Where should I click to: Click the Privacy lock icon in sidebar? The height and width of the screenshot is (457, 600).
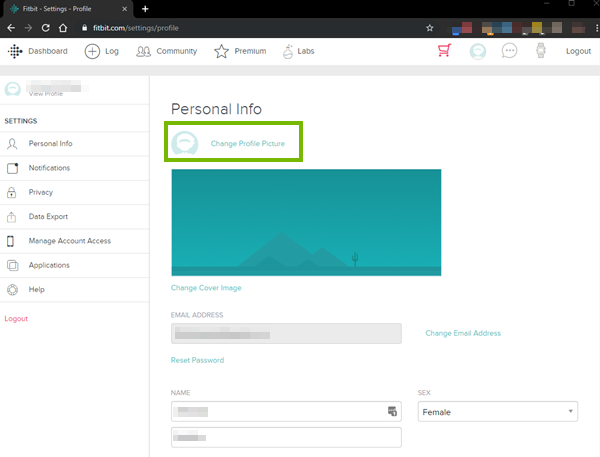click(12, 192)
